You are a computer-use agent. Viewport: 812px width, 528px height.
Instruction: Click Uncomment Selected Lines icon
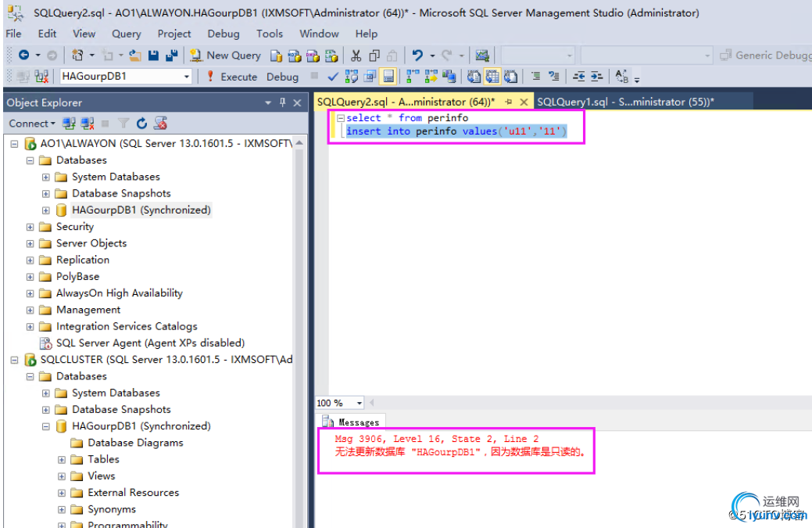pos(553,76)
